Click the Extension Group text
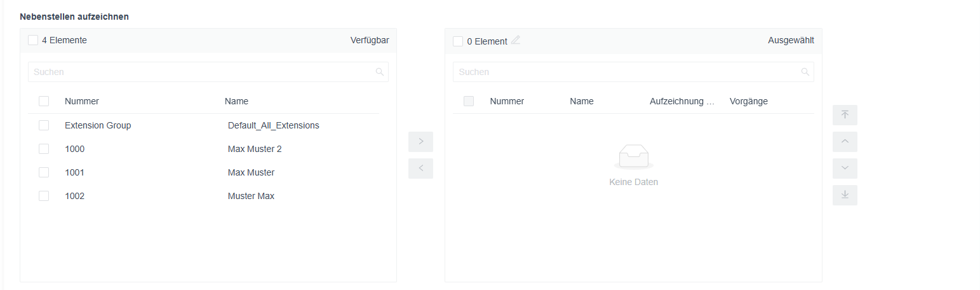The height and width of the screenshot is (290, 980). pyautogui.click(x=98, y=125)
